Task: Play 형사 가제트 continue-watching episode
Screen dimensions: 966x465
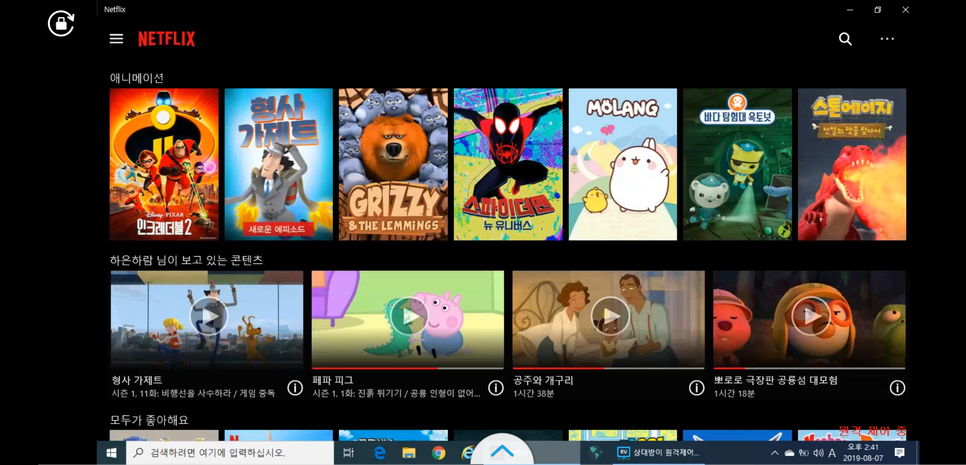Action: [x=208, y=316]
